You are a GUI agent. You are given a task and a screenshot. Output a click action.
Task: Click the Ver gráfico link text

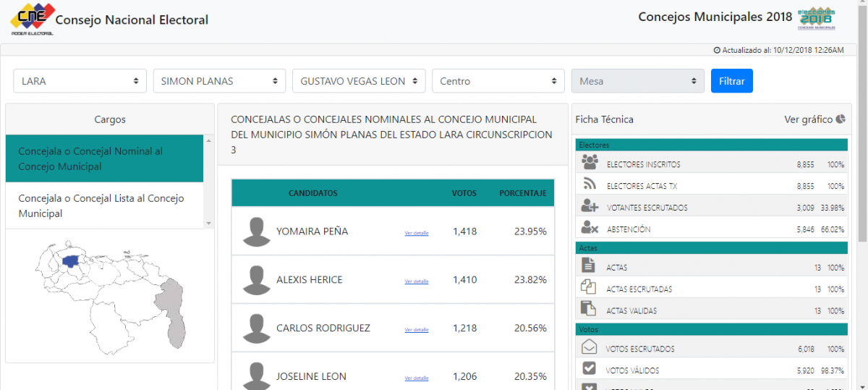[809, 119]
